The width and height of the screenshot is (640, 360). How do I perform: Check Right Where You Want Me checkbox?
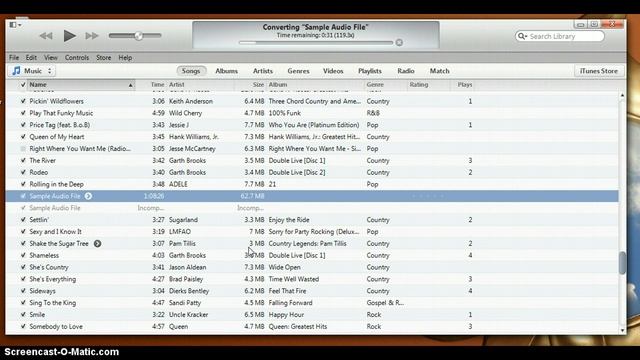pos(23,149)
